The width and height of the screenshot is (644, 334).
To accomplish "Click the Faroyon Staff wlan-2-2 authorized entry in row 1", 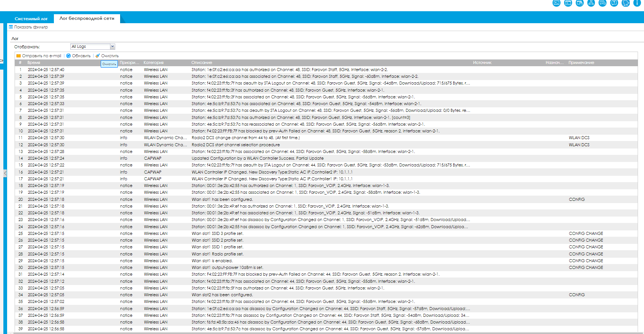I will 290,70.
